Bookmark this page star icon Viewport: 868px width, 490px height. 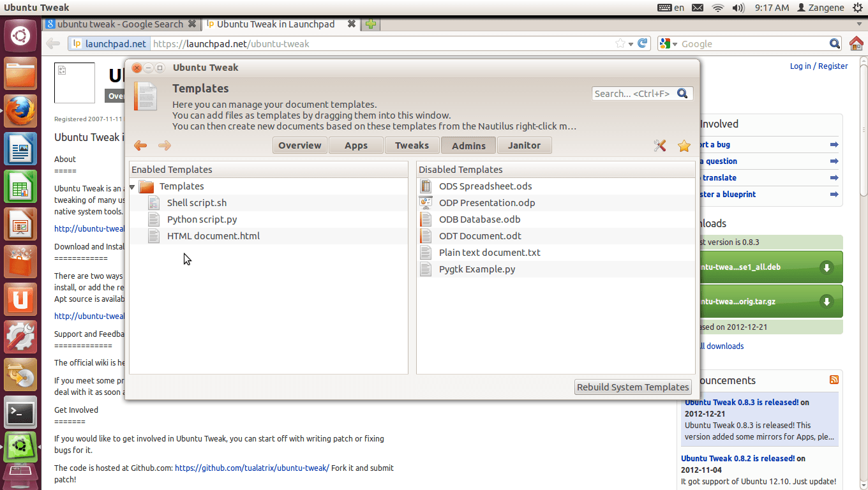[620, 43]
